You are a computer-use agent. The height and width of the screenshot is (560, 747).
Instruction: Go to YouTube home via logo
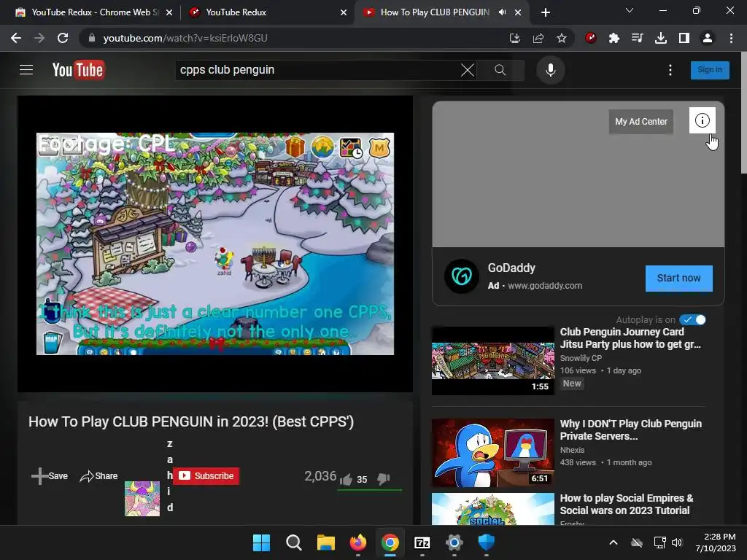pos(78,70)
